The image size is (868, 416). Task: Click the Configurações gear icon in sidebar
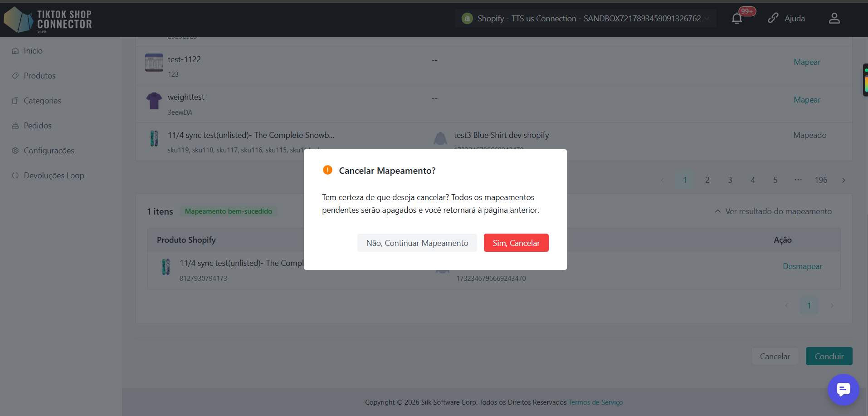[15, 151]
